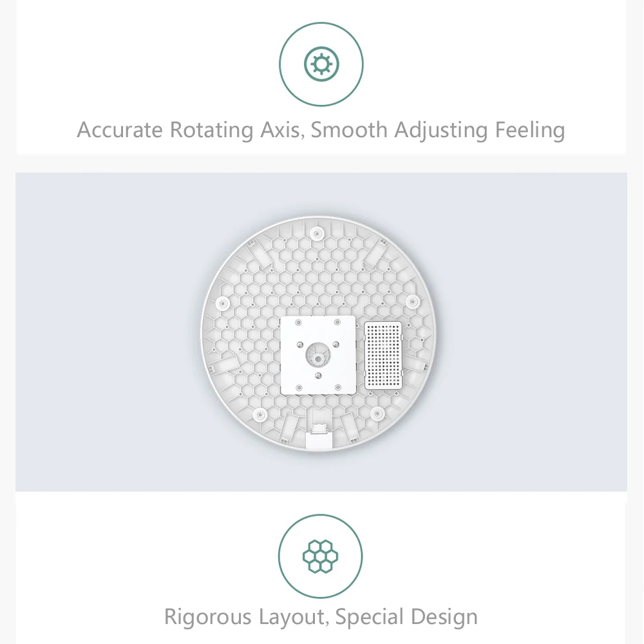644x644 pixels.
Task: Click the bottom-right screw on the square plate
Action: point(338,387)
